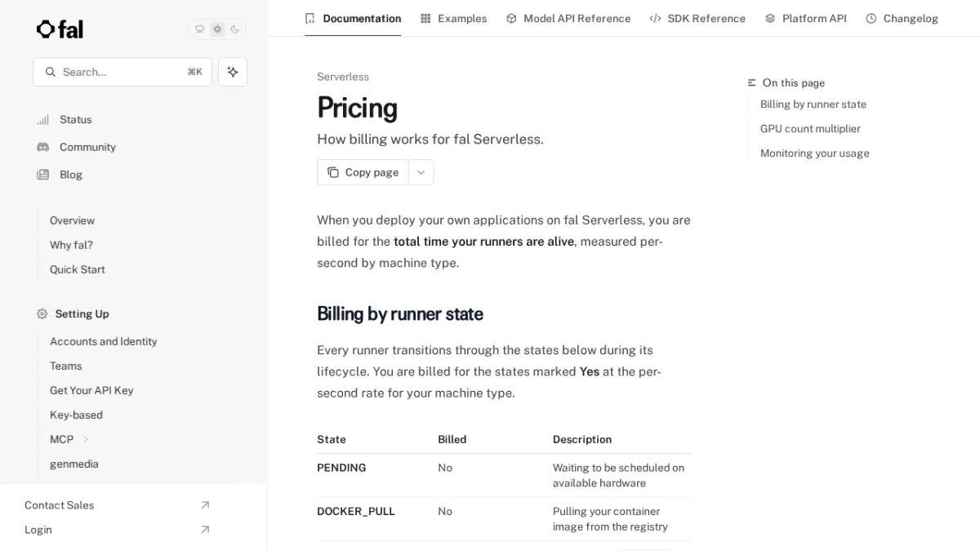The image size is (980, 551).
Task: Click the Platform API layers icon
Action: tap(770, 18)
